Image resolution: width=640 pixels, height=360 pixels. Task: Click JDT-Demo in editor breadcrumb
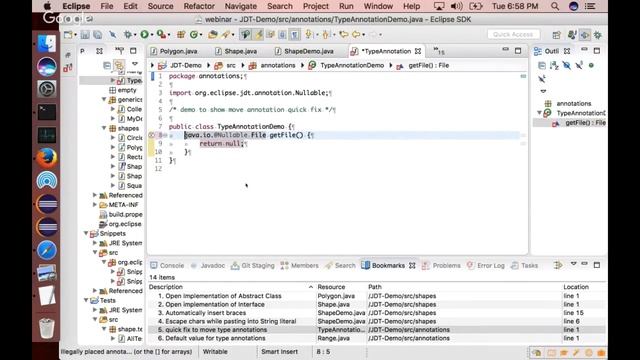186,65
